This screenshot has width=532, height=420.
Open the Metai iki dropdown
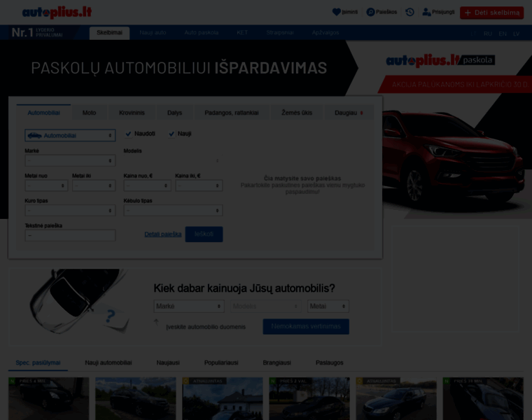94,185
